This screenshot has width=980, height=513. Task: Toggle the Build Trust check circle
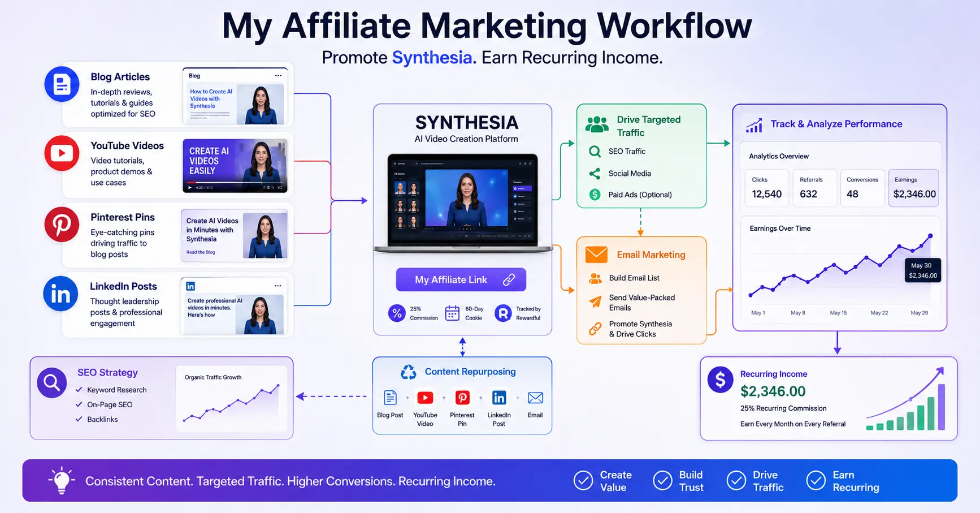[662, 481]
